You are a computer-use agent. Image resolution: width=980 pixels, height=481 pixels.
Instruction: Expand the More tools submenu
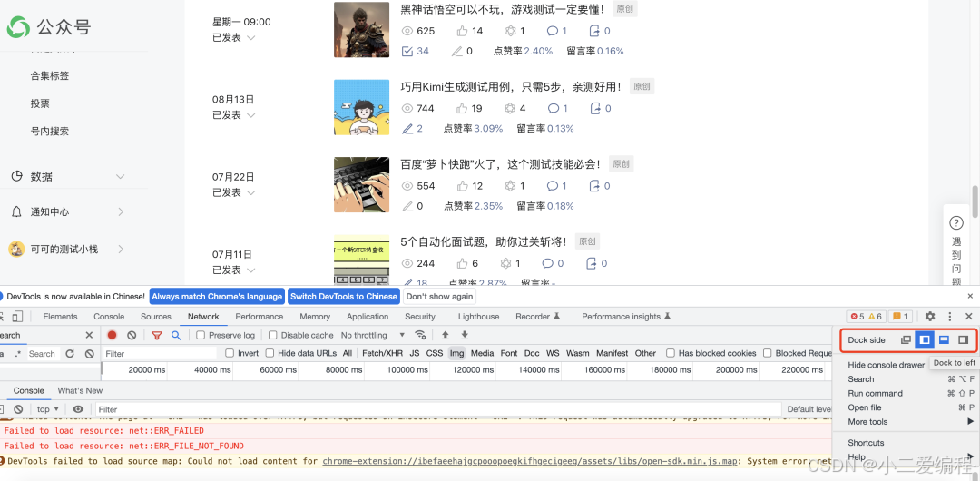click(911, 422)
